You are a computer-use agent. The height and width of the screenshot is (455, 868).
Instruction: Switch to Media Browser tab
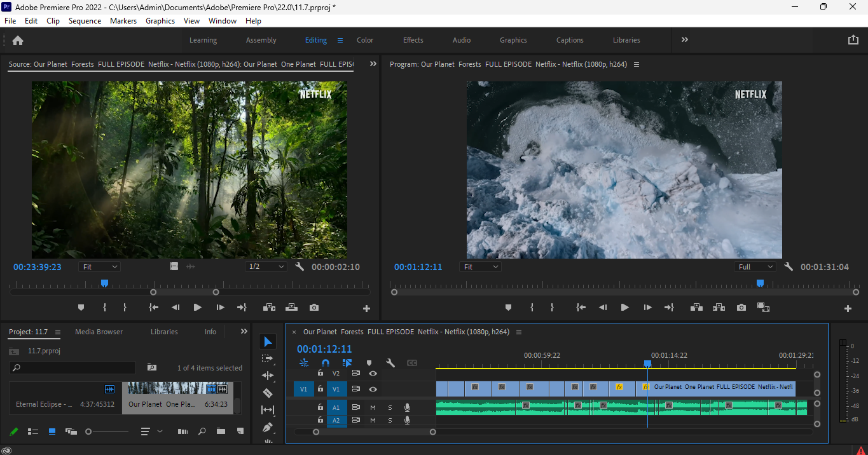99,332
